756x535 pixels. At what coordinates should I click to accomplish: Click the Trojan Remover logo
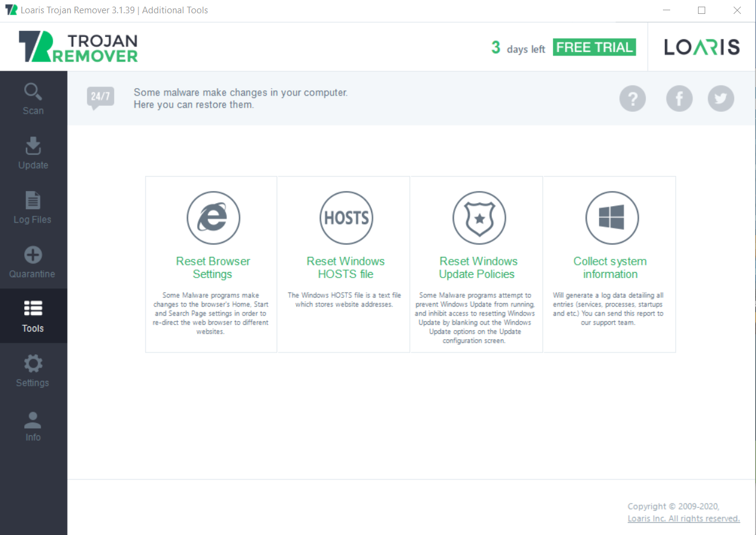coord(78,47)
